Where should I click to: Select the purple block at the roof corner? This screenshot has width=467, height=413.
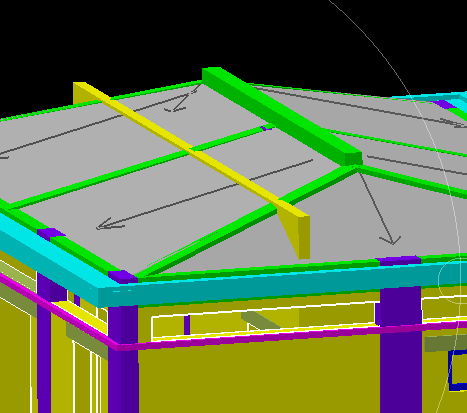pyautogui.click(x=123, y=277)
